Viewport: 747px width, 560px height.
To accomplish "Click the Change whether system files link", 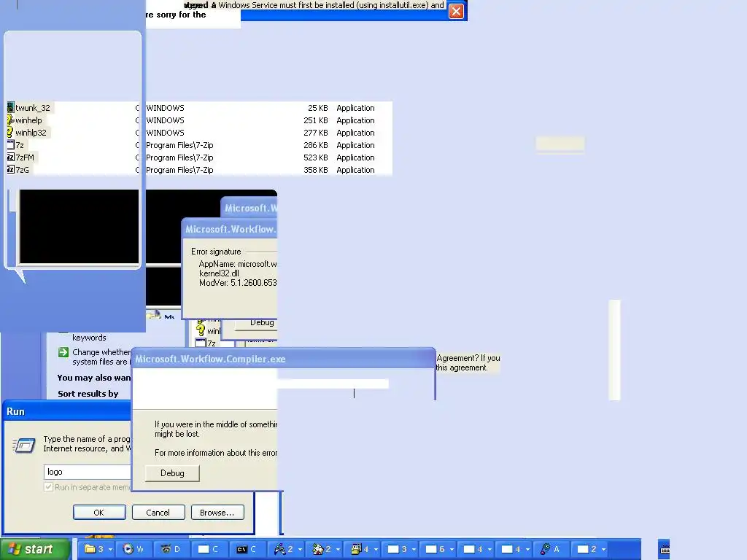I will 101,357.
